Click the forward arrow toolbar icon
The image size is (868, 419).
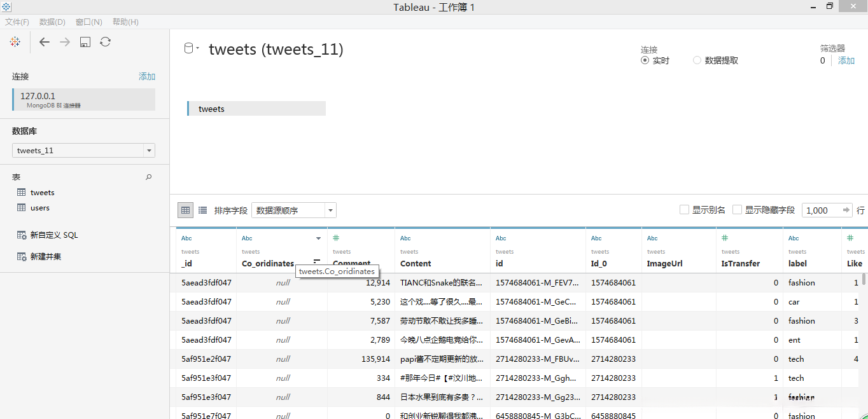65,42
